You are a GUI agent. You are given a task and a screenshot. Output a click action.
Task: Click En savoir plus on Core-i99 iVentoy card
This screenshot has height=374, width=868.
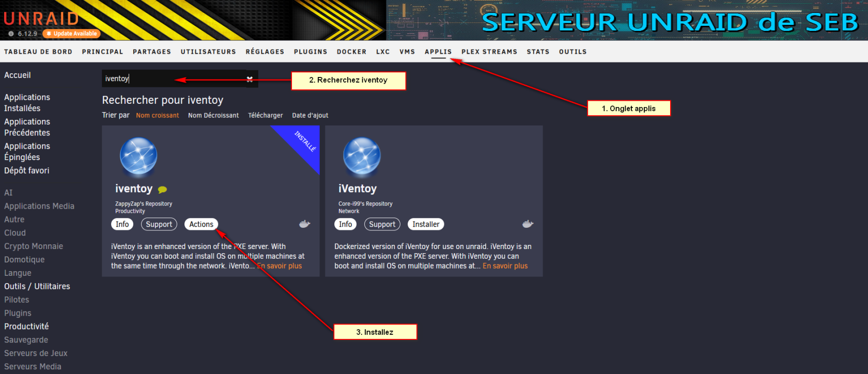point(505,266)
